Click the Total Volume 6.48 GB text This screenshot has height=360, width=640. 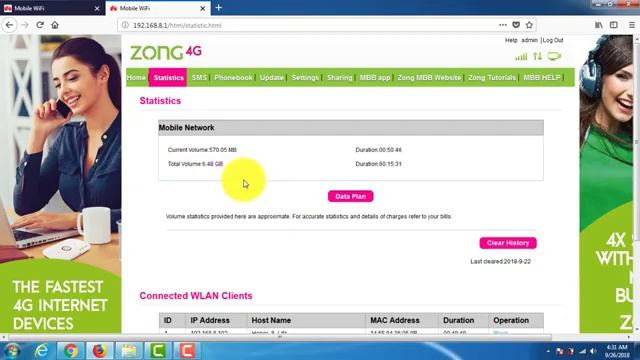coord(196,164)
